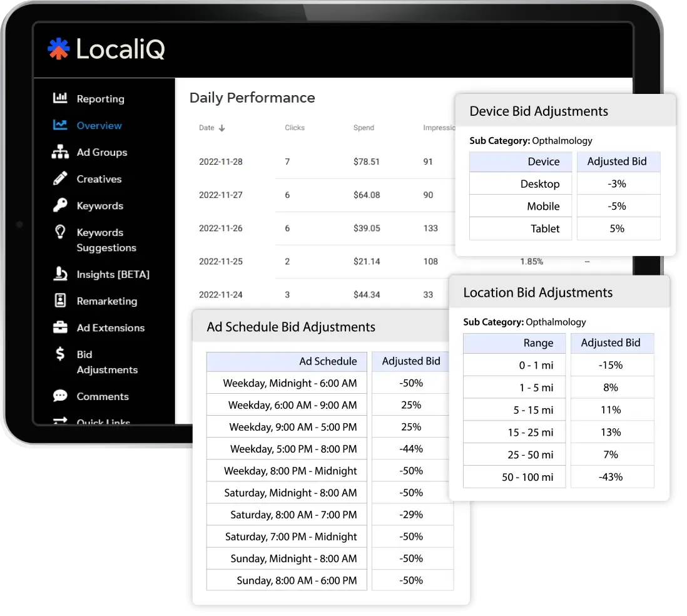Click the 50 - 100 mi range row

coord(559,477)
